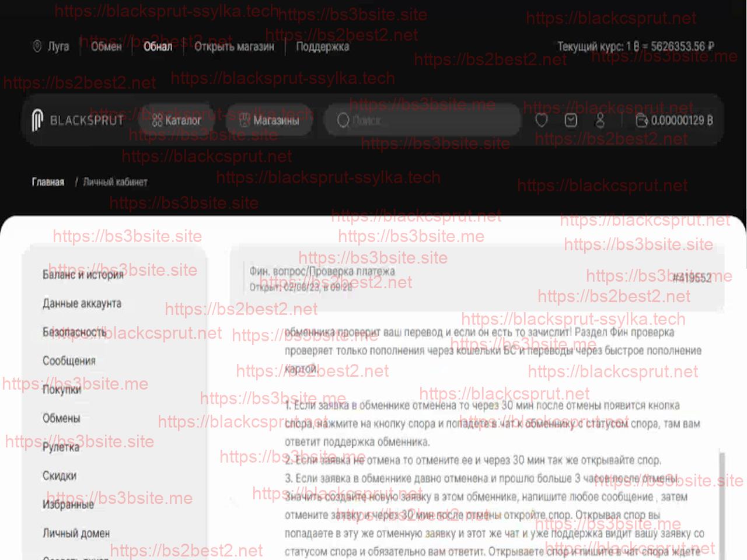Screen dimensions: 747x560
Task: Select Баланс и история in sidebar
Action: point(83,274)
